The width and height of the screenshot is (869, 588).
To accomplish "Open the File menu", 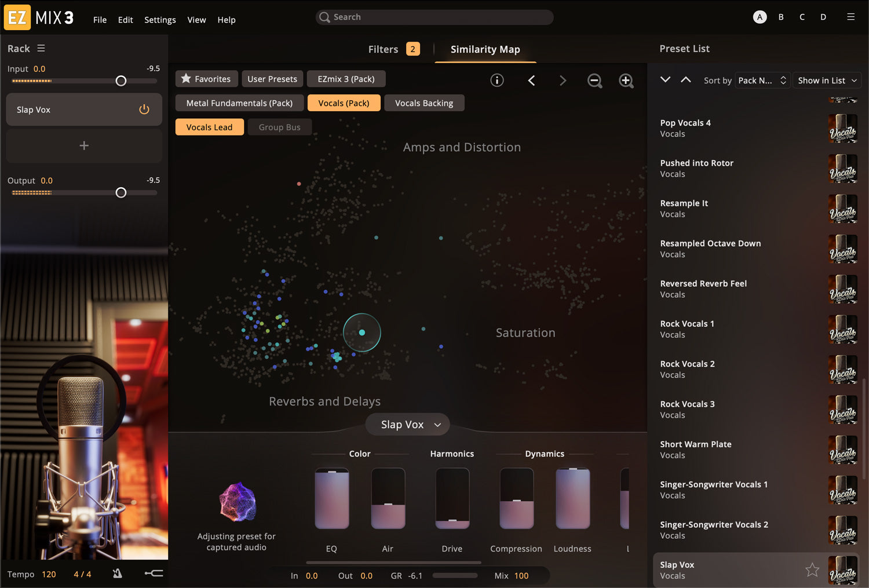I will 100,20.
